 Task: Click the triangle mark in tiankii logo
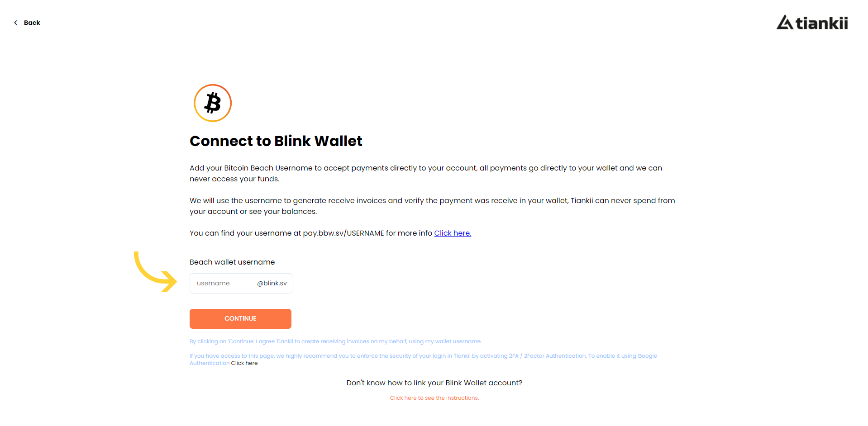coord(785,22)
